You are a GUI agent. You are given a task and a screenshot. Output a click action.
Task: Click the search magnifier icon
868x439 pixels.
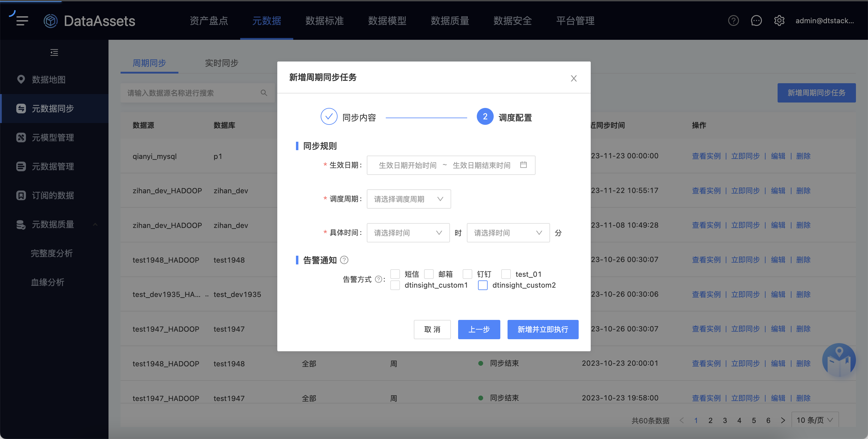(x=264, y=93)
